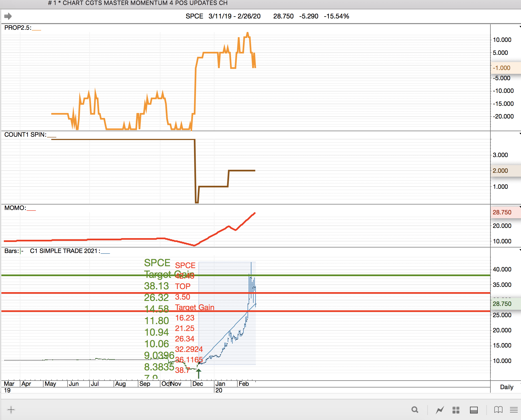Click the red MOMO line color swatch
This screenshot has height=420, width=521.
pyautogui.click(x=31, y=210)
